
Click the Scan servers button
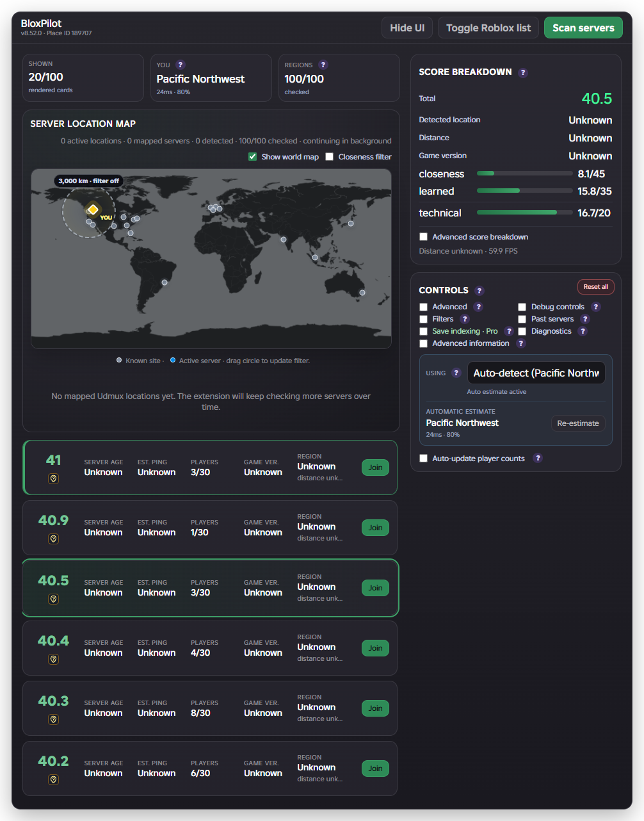pos(583,28)
